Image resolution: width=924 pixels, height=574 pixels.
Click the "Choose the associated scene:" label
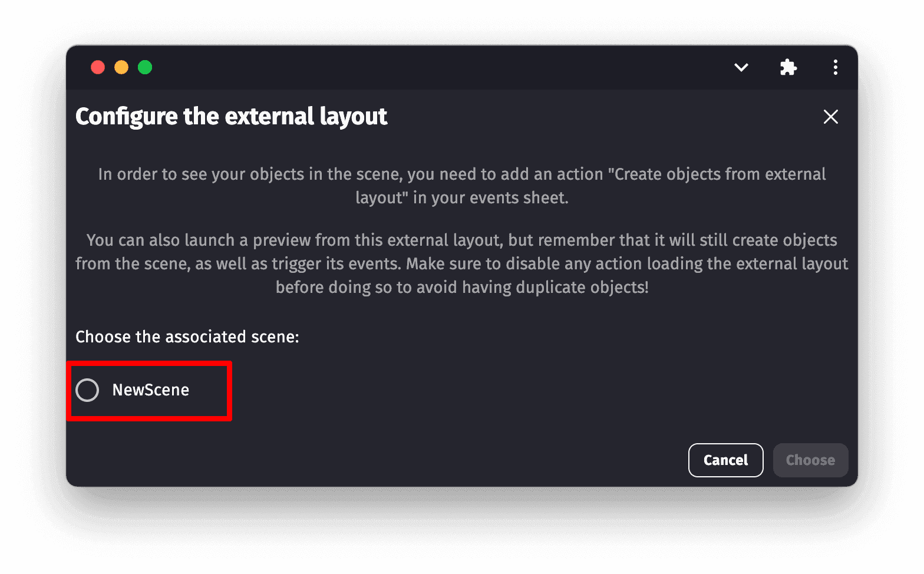[187, 337]
